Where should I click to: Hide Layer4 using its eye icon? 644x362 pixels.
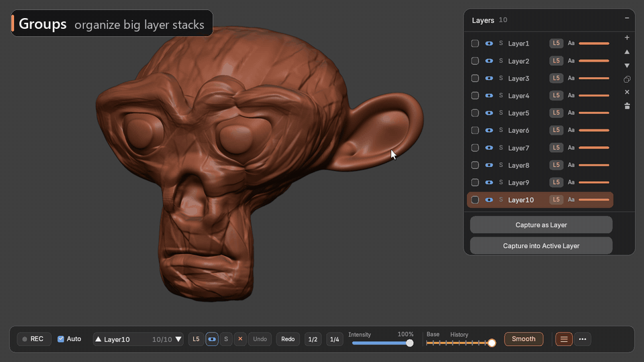pos(489,95)
